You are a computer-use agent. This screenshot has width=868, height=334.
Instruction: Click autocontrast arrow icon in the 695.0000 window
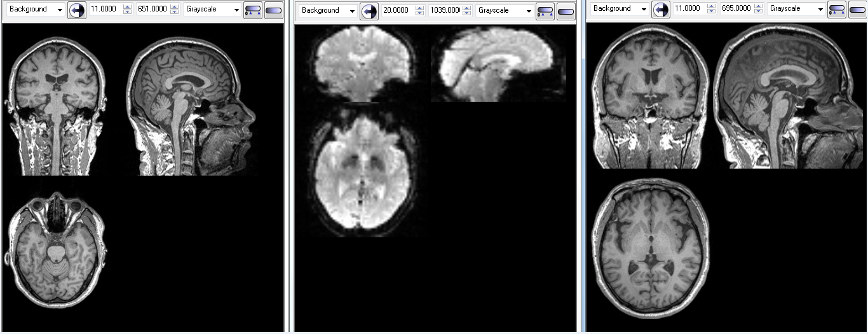(661, 9)
